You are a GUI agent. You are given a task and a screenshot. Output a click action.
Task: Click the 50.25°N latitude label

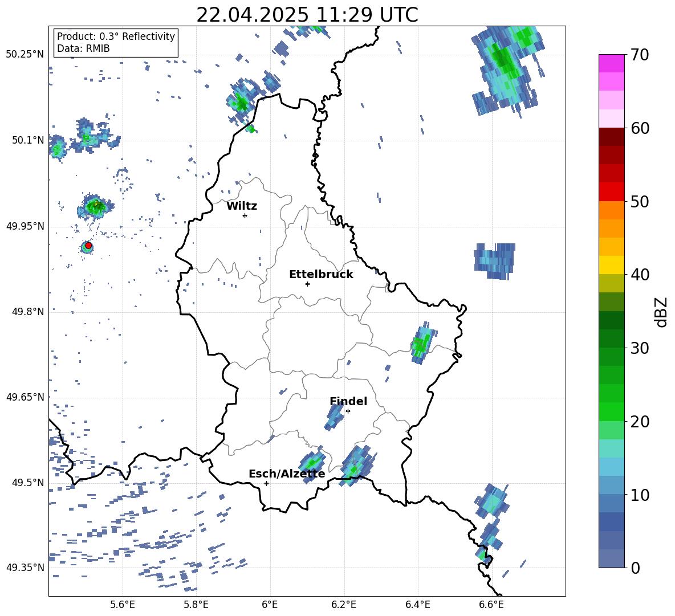point(25,55)
